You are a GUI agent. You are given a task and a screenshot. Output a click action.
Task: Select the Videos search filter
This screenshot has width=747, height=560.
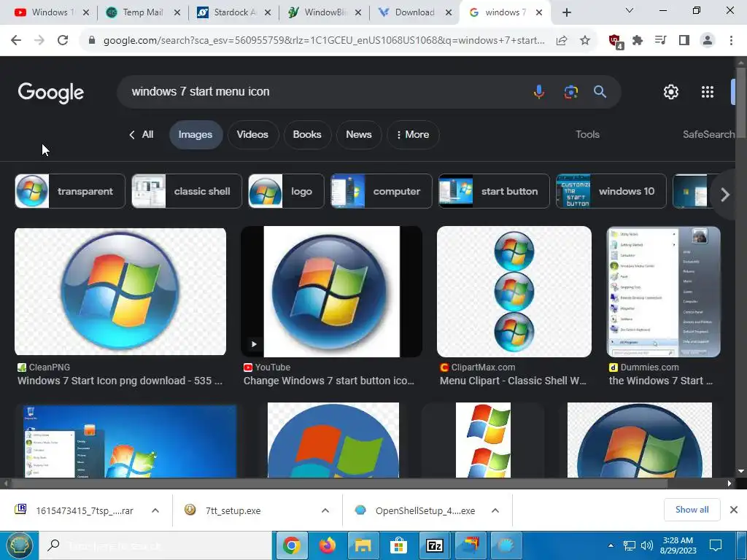coord(252,134)
